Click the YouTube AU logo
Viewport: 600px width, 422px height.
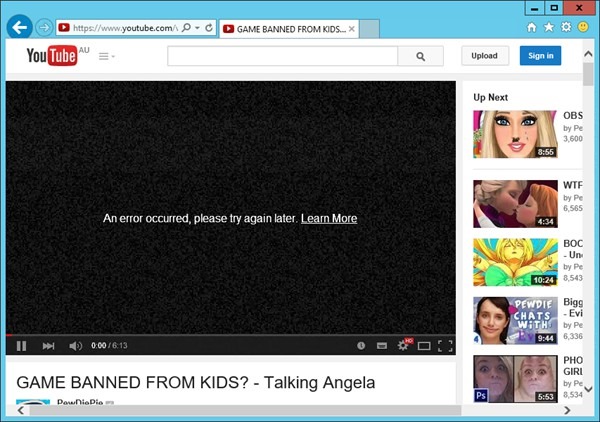pyautogui.click(x=57, y=56)
